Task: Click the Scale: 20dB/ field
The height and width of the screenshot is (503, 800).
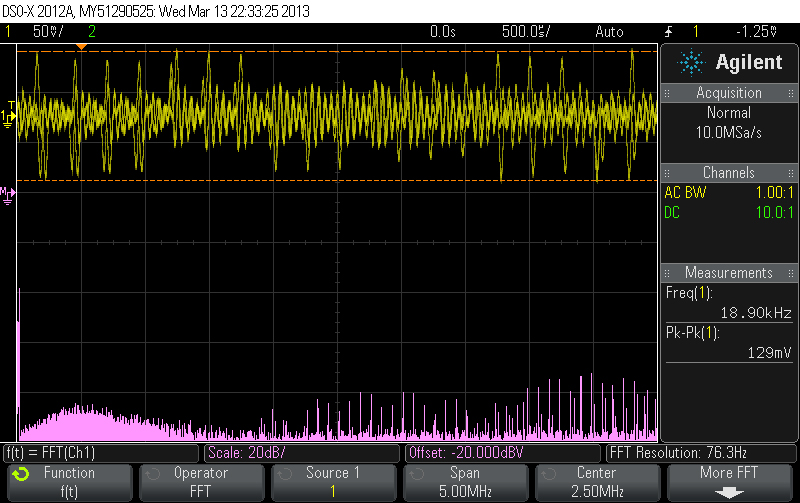Action: (302, 453)
